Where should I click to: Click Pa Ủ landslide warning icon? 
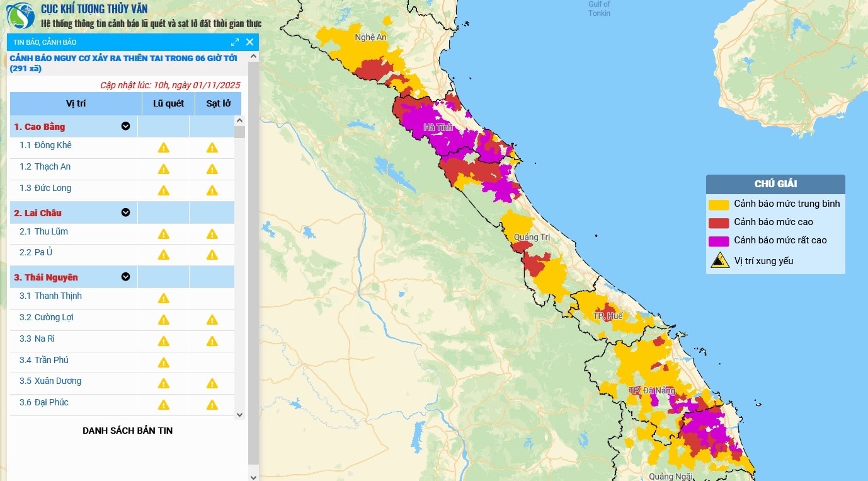point(212,255)
